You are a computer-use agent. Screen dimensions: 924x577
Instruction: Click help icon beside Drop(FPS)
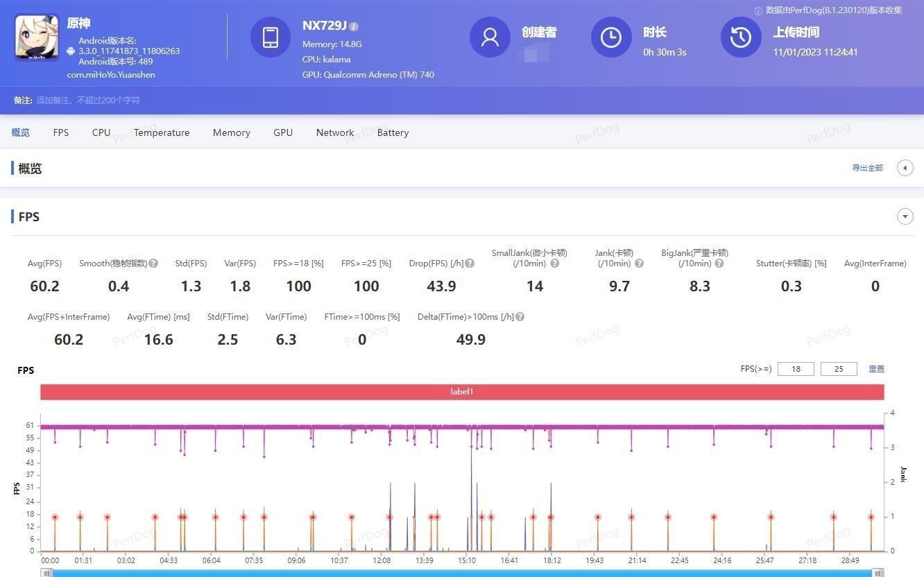[x=470, y=264]
